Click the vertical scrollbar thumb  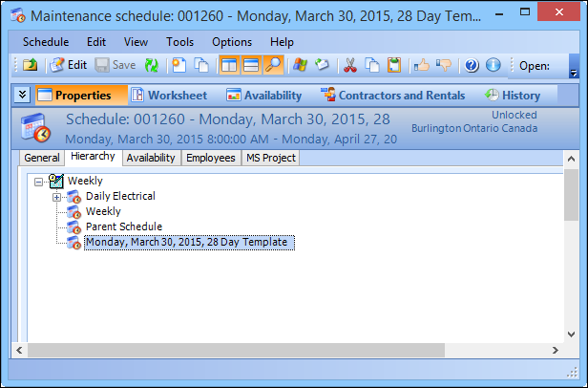(571, 195)
